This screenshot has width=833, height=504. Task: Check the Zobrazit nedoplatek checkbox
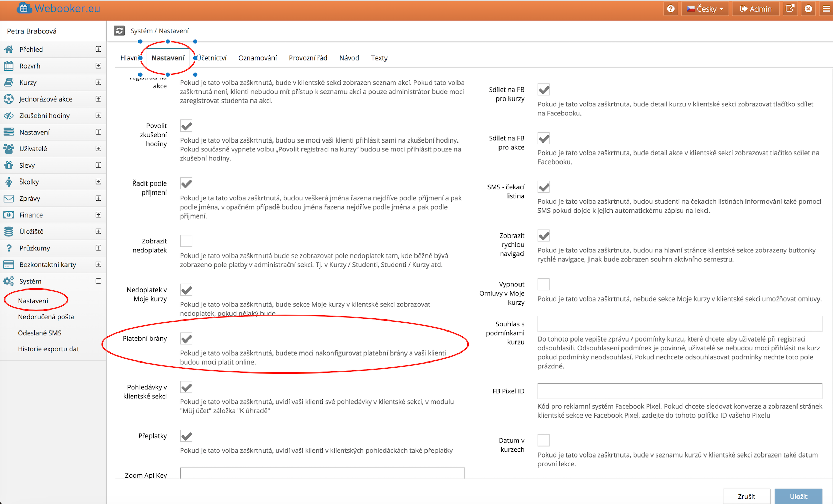tap(186, 241)
